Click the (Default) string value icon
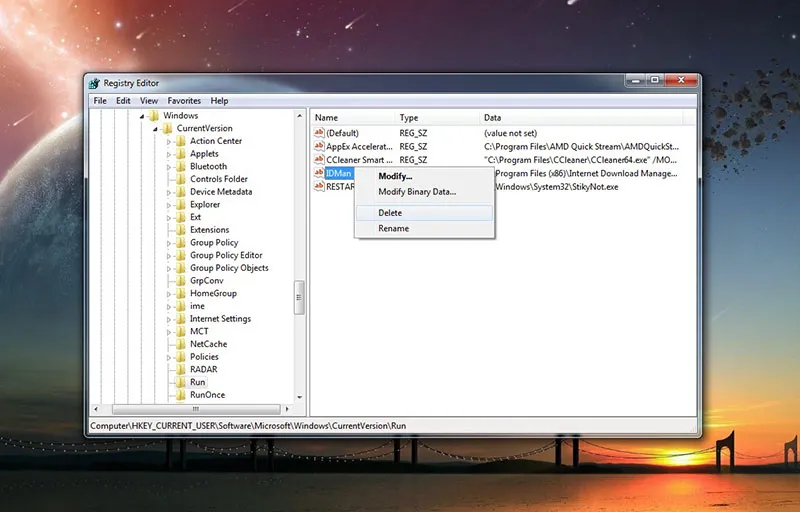This screenshot has height=512, width=800. 320,133
